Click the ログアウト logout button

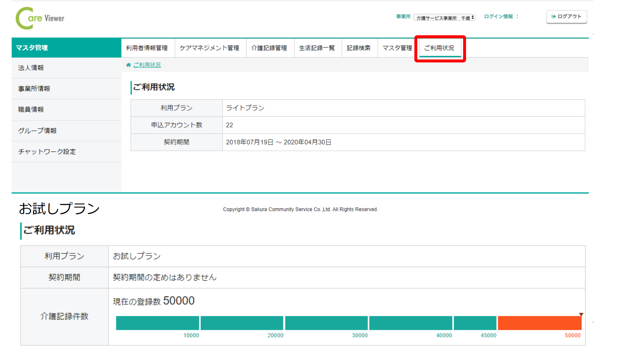pyautogui.click(x=566, y=17)
